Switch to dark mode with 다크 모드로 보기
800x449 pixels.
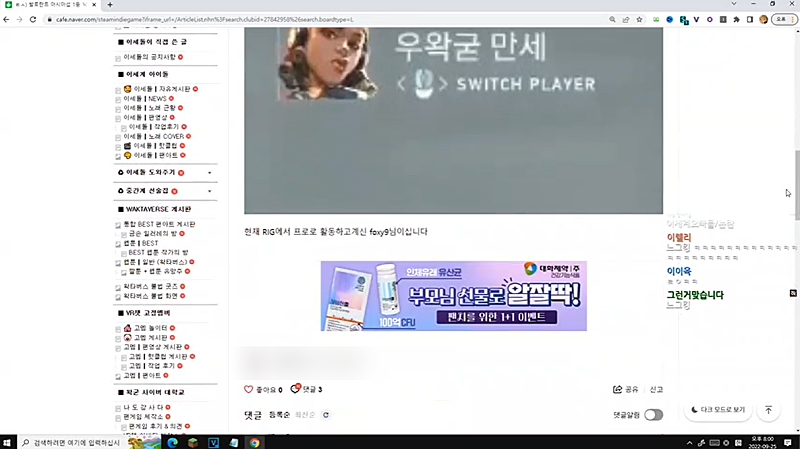click(x=718, y=410)
